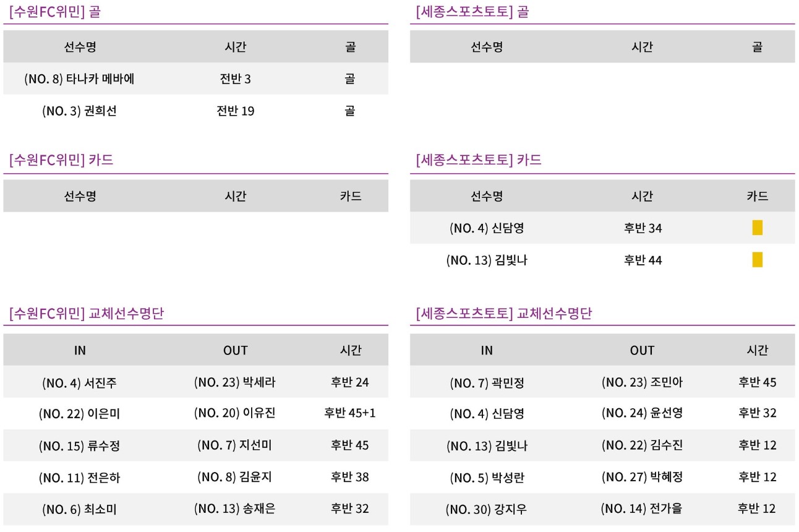This screenshot has height=532, width=799.
Task: Click the IN column header for 수원FC위민
Action: [x=80, y=350]
